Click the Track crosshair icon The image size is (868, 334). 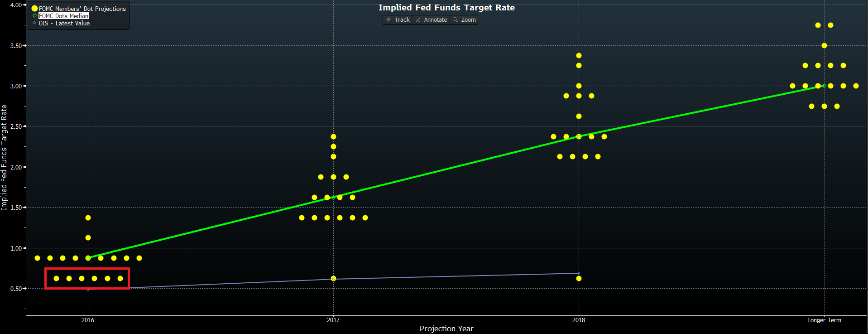point(388,20)
